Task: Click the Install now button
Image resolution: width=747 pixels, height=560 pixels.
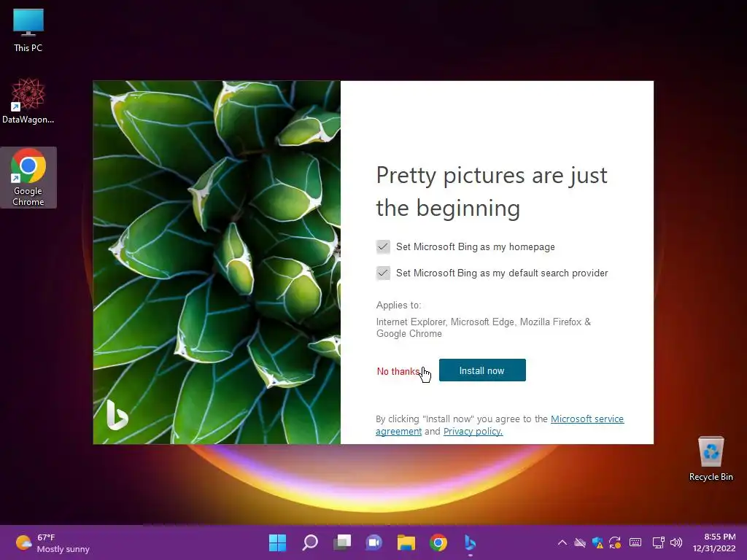Action: [x=482, y=370]
